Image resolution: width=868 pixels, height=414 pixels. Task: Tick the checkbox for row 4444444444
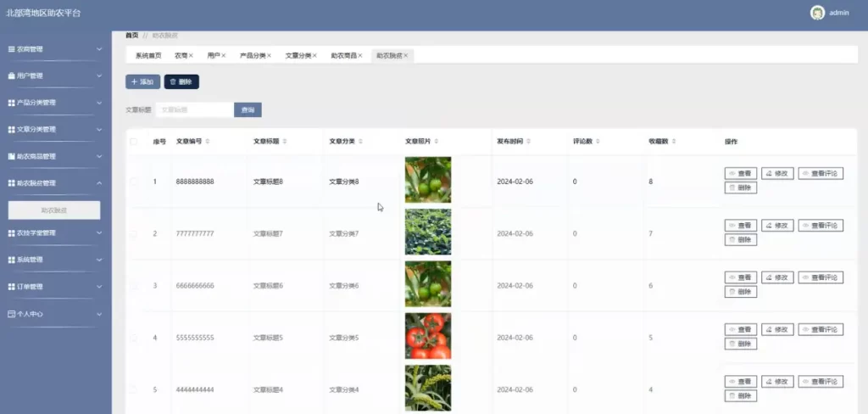click(133, 389)
